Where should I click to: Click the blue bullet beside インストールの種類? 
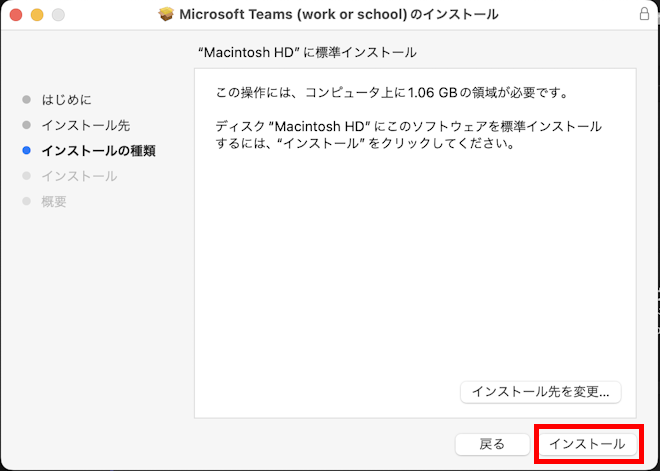pos(26,151)
